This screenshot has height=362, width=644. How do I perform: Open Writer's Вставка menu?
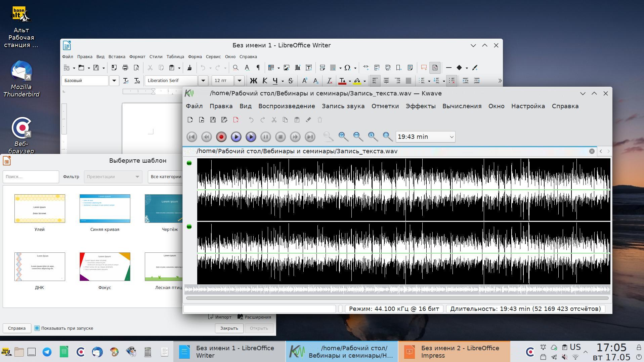click(117, 57)
